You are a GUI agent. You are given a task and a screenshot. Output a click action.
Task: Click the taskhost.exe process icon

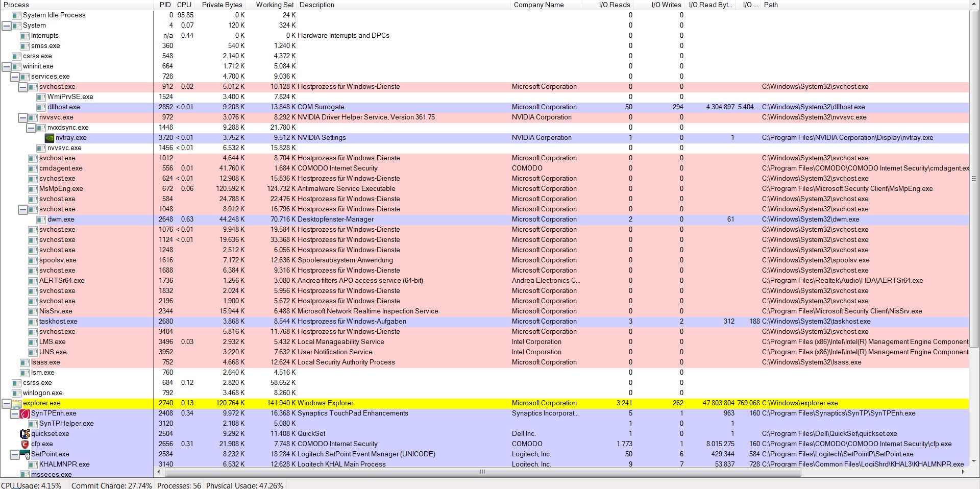pyautogui.click(x=33, y=322)
